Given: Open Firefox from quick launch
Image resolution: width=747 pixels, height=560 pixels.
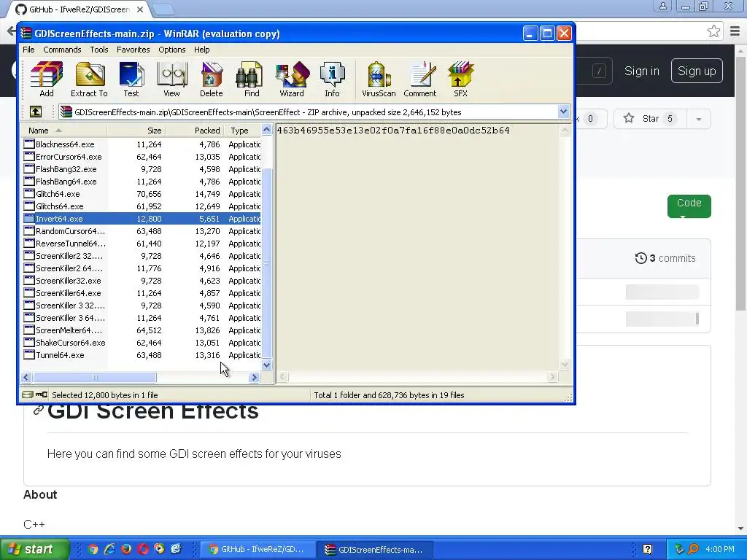Looking at the screenshot, I should tap(126, 549).
